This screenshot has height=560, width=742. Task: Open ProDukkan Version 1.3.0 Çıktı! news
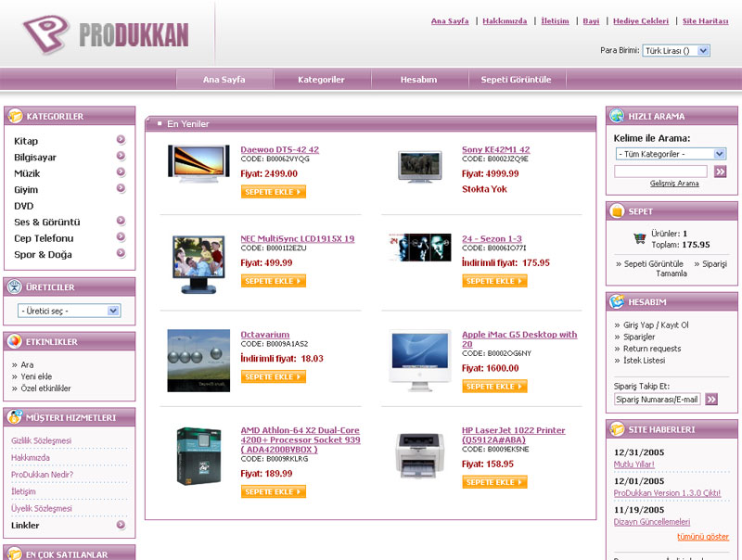pos(667,493)
